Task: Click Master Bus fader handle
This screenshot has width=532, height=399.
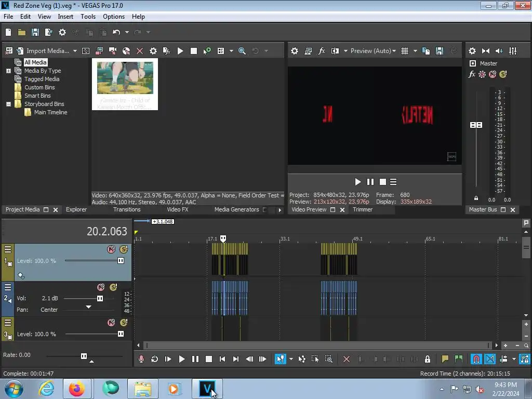Action: click(476, 125)
